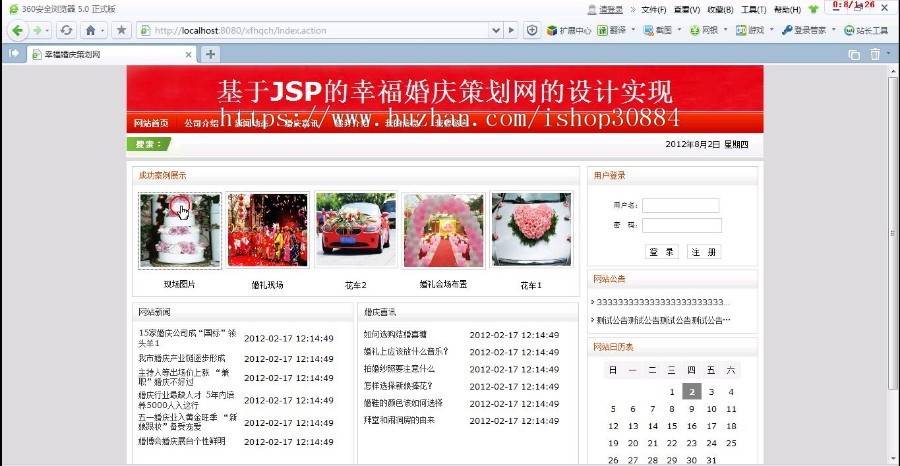Viewport: 900px width, 466px height.
Task: Open article 婚鞋的颜色该如何选择
Action: click(403, 403)
